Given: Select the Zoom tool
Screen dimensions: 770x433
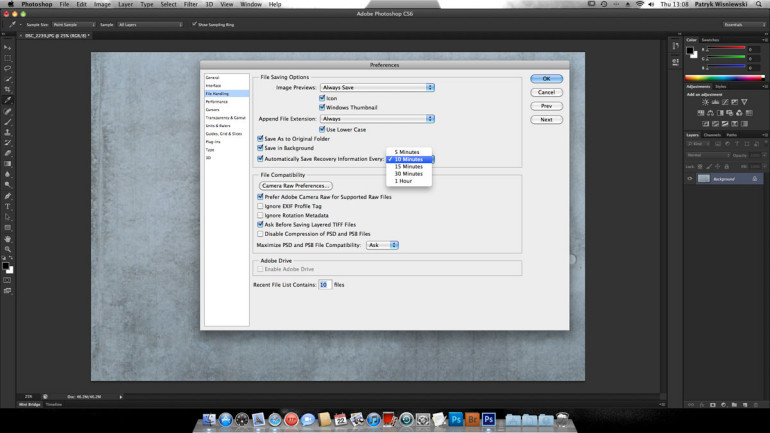Looking at the screenshot, I should click(x=7, y=249).
